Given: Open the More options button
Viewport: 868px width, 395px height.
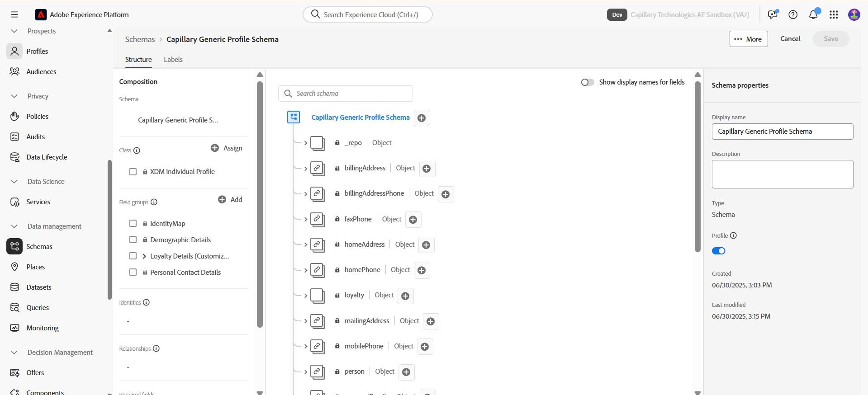Looking at the screenshot, I should pos(749,39).
